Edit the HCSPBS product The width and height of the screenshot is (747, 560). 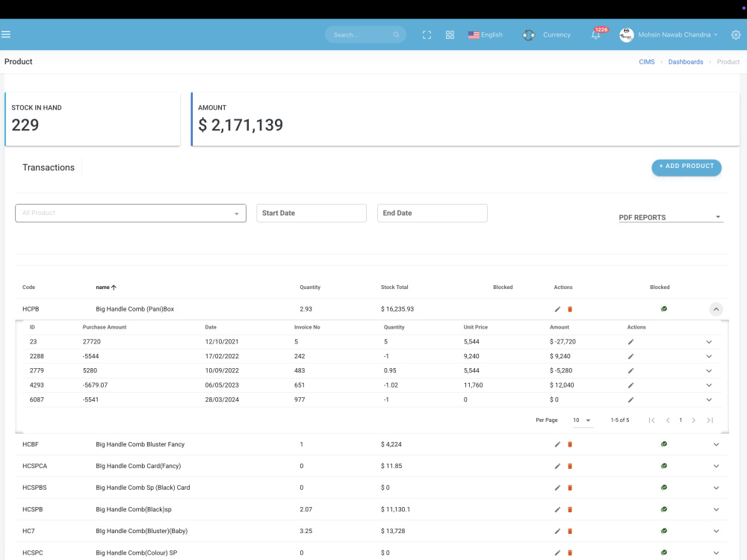point(557,488)
